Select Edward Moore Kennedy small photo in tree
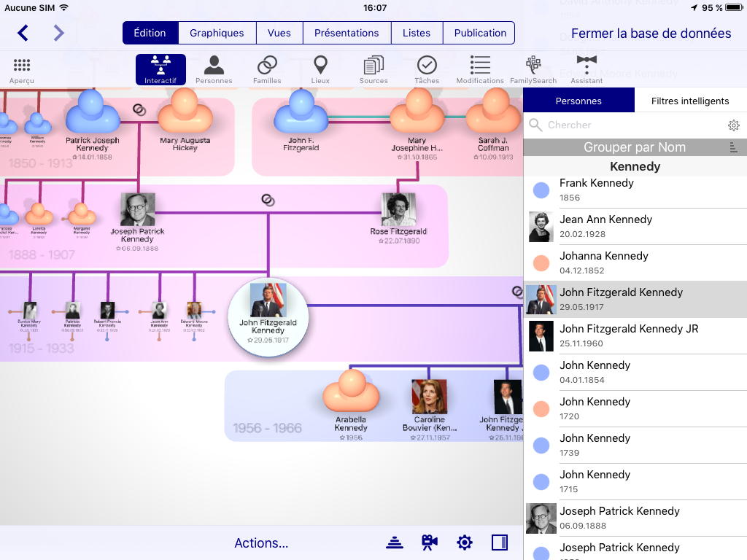Screen dimensions: 747x560 194,311
